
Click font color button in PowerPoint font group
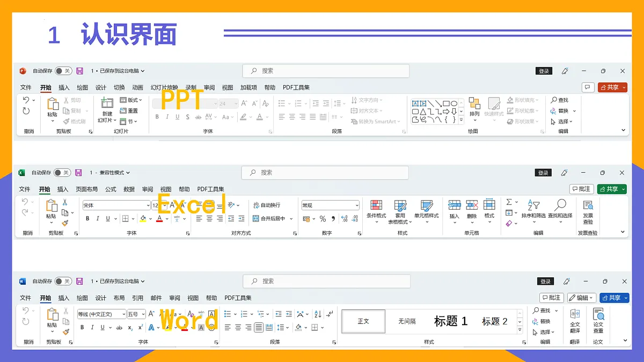click(260, 117)
